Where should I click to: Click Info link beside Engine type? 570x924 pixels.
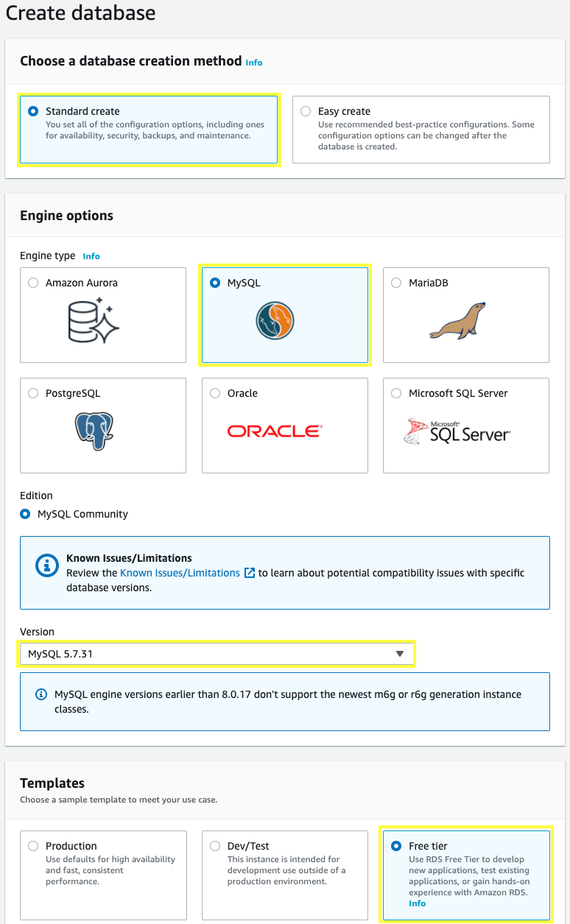pyautogui.click(x=91, y=256)
